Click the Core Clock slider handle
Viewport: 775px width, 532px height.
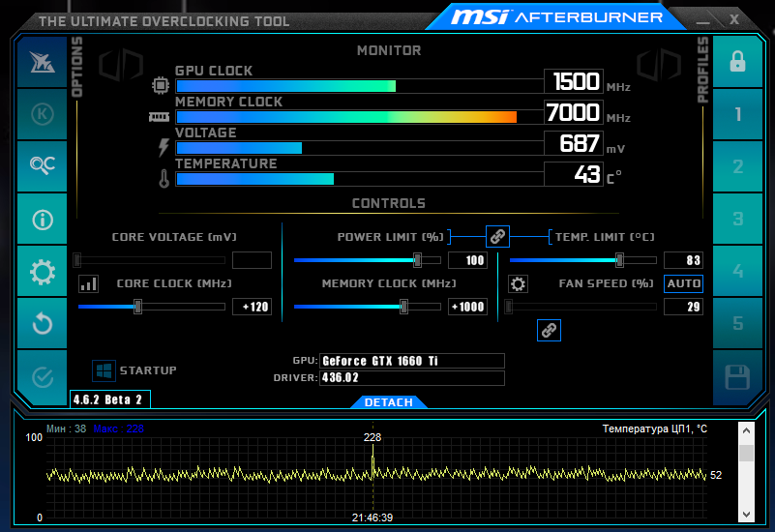tap(138, 307)
